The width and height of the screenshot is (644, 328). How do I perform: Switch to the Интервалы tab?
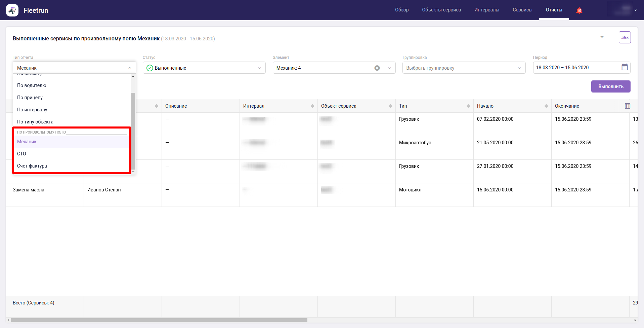point(486,10)
